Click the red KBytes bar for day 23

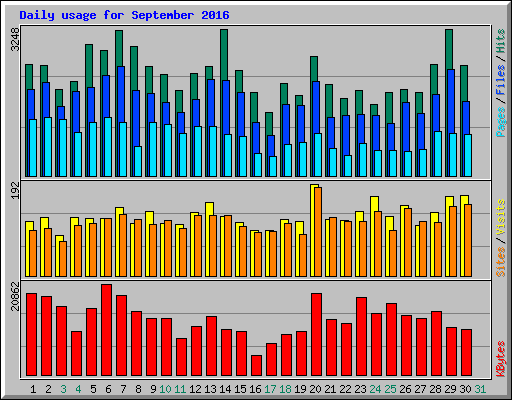click(x=362, y=337)
